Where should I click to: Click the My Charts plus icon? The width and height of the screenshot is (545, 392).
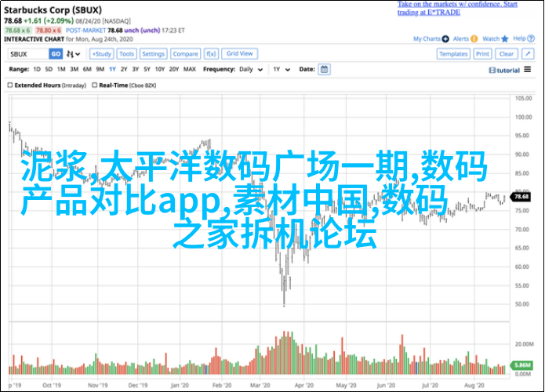tap(445, 39)
